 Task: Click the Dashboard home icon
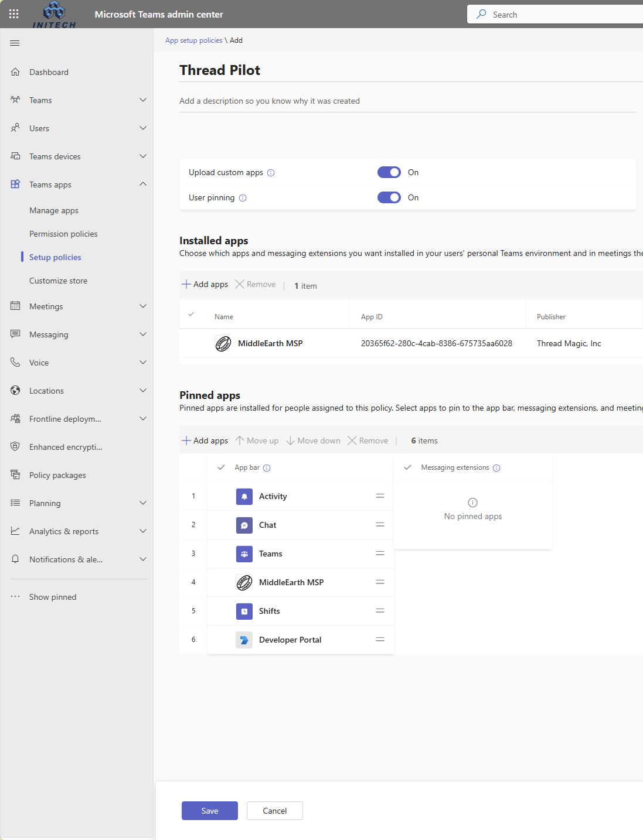click(15, 72)
